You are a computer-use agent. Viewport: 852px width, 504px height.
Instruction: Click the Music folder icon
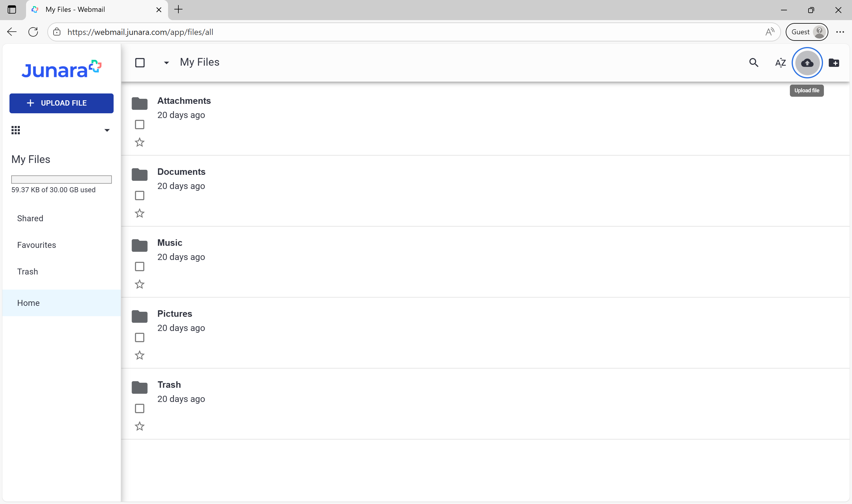click(x=140, y=245)
